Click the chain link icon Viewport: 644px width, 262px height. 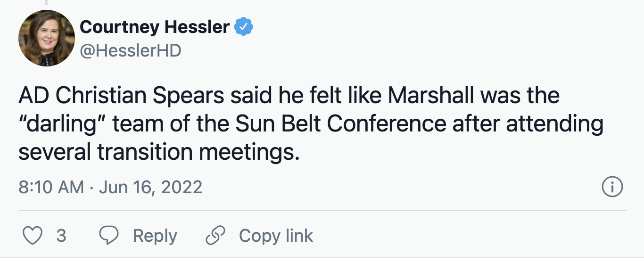215,236
